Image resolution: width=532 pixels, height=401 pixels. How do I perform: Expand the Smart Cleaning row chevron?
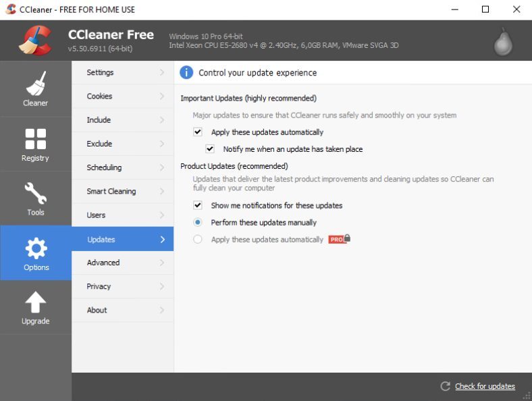click(162, 191)
